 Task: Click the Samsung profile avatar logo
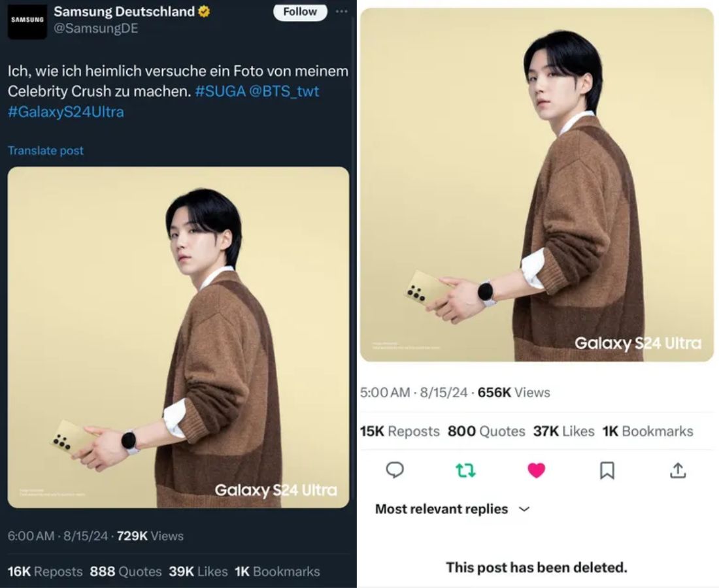[27, 20]
